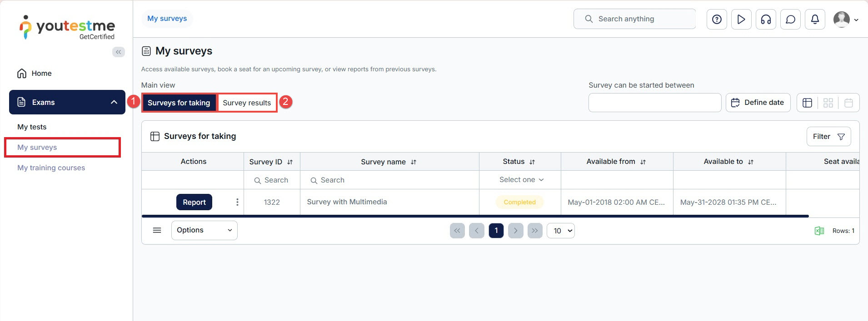868x321 pixels.
Task: Go to previous page of results
Action: click(477, 231)
